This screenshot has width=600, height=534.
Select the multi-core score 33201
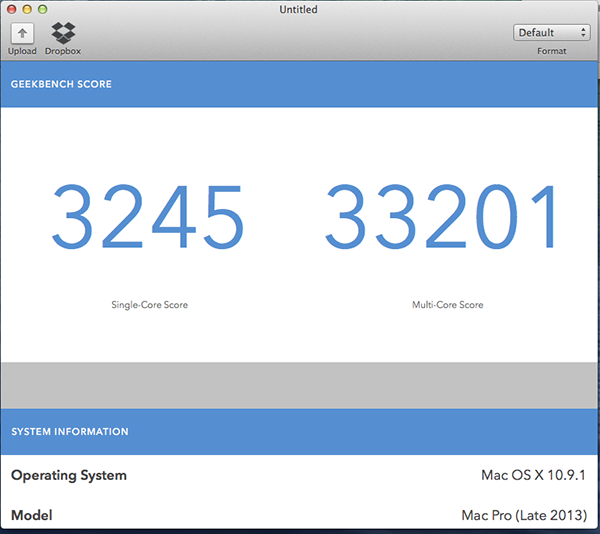[x=440, y=216]
